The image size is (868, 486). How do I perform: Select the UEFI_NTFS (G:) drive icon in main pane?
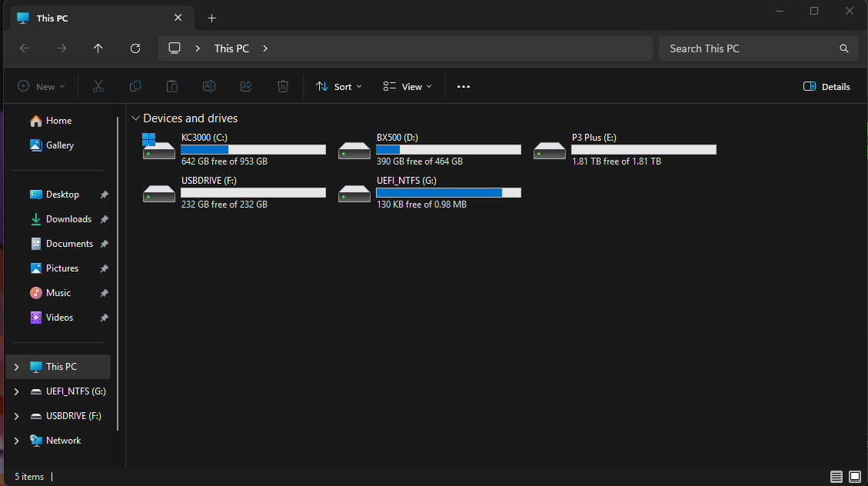(354, 193)
